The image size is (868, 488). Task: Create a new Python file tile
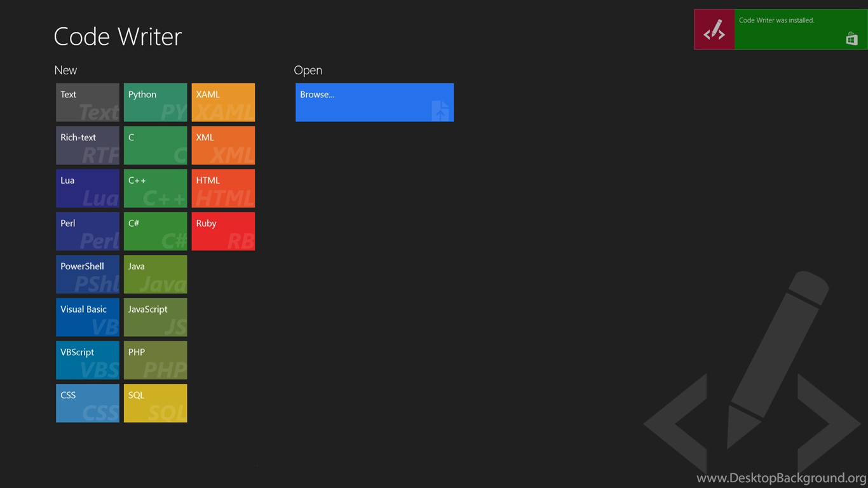tap(155, 102)
